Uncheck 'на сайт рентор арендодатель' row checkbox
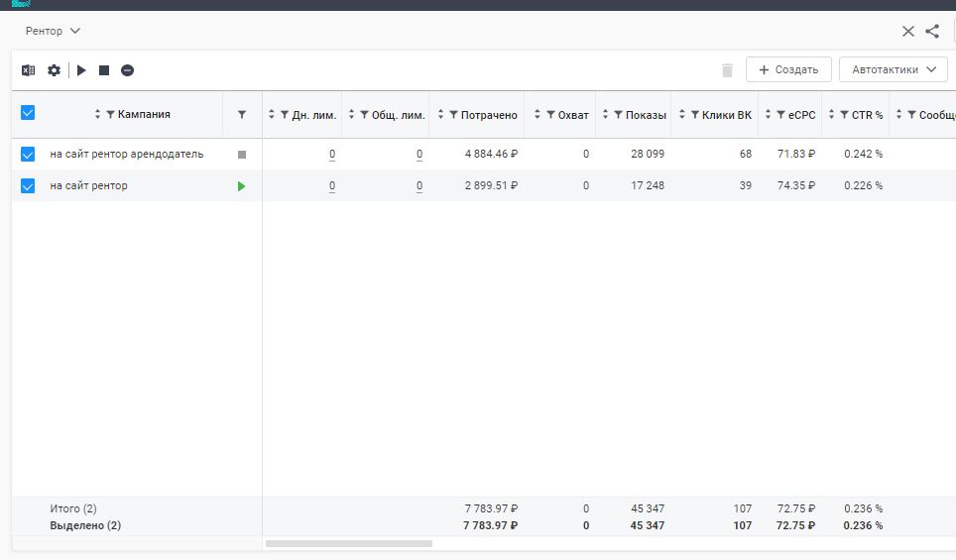The width and height of the screenshot is (956, 560). 28,155
